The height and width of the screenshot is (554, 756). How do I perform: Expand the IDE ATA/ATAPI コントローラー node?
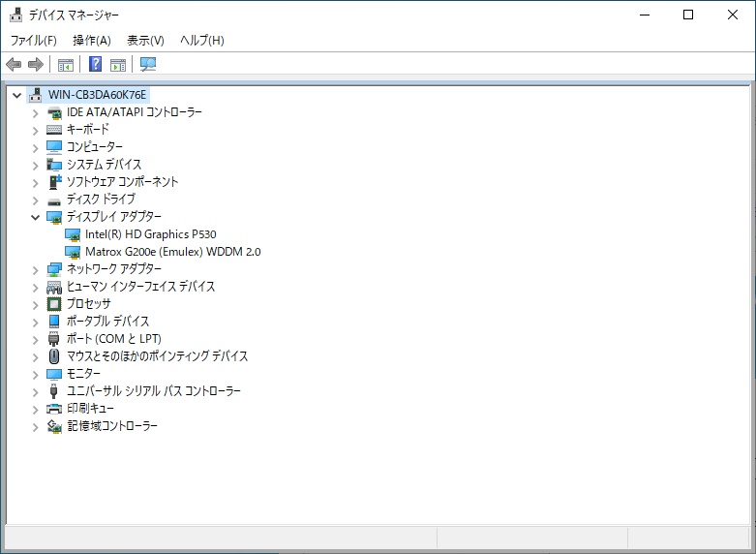[x=35, y=113]
